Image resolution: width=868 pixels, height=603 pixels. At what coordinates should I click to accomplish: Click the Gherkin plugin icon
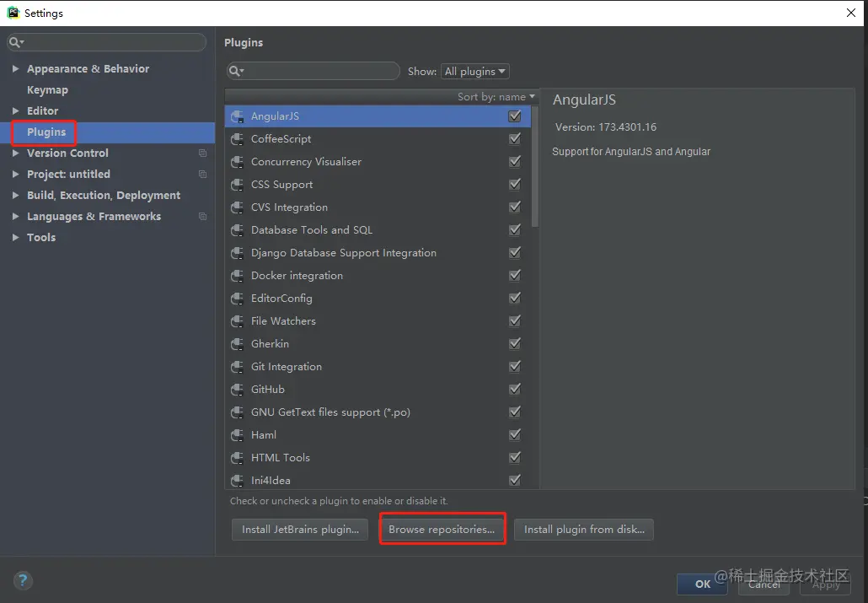tap(237, 343)
